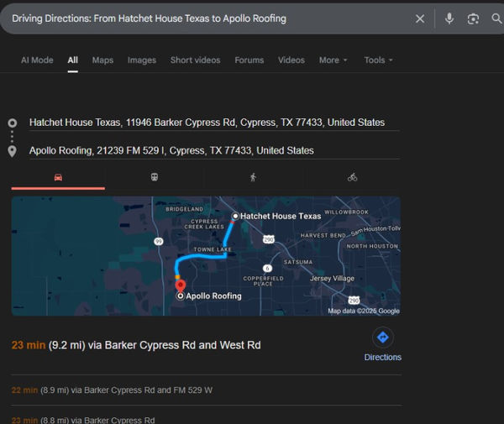Click the Highway 99 shield on map
Viewport: 504px width, 424px height.
tap(159, 241)
